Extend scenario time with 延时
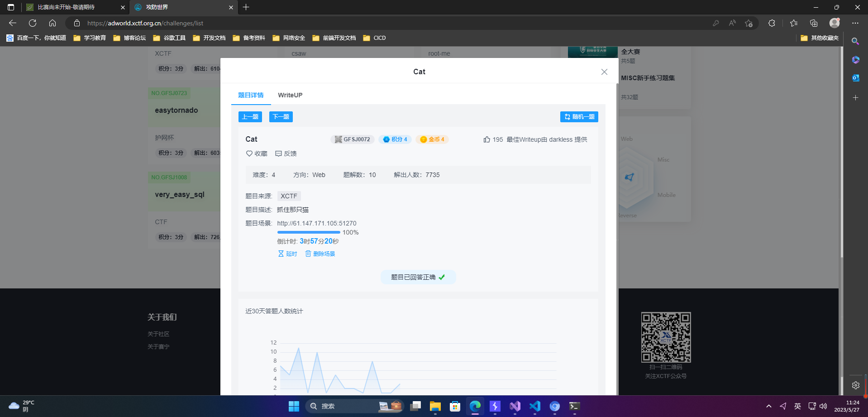Image resolution: width=868 pixels, height=417 pixels. coord(287,254)
